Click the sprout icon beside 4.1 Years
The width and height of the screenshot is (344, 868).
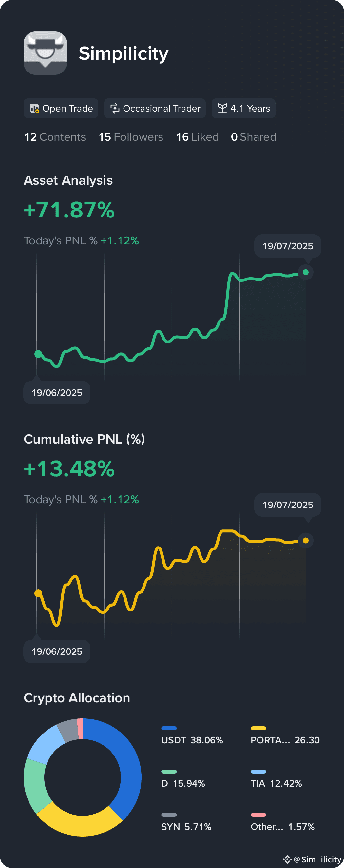pyautogui.click(x=222, y=108)
